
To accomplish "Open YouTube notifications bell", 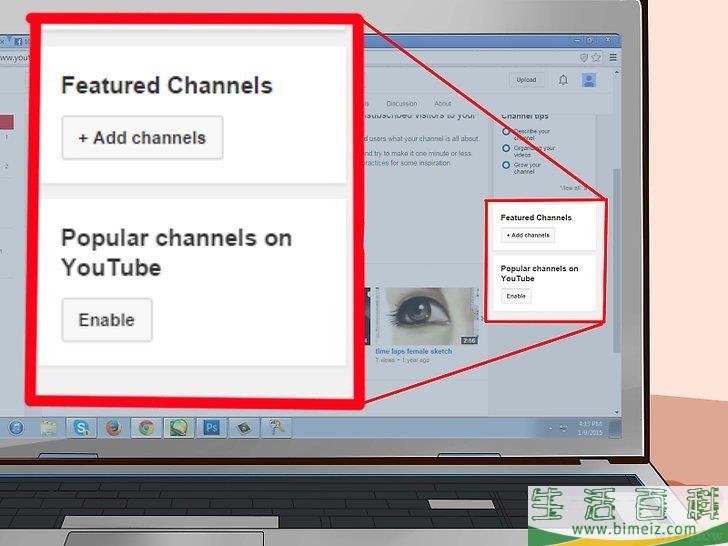I will click(x=563, y=80).
